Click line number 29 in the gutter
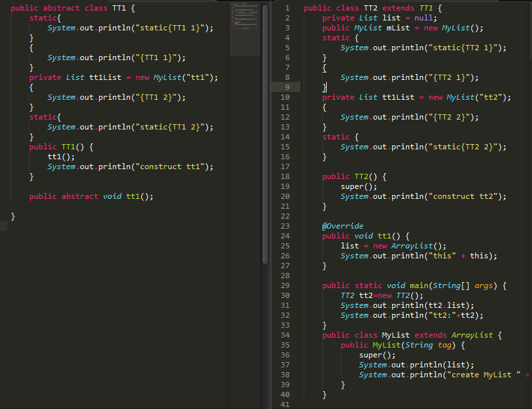The image size is (532, 409). (285, 285)
